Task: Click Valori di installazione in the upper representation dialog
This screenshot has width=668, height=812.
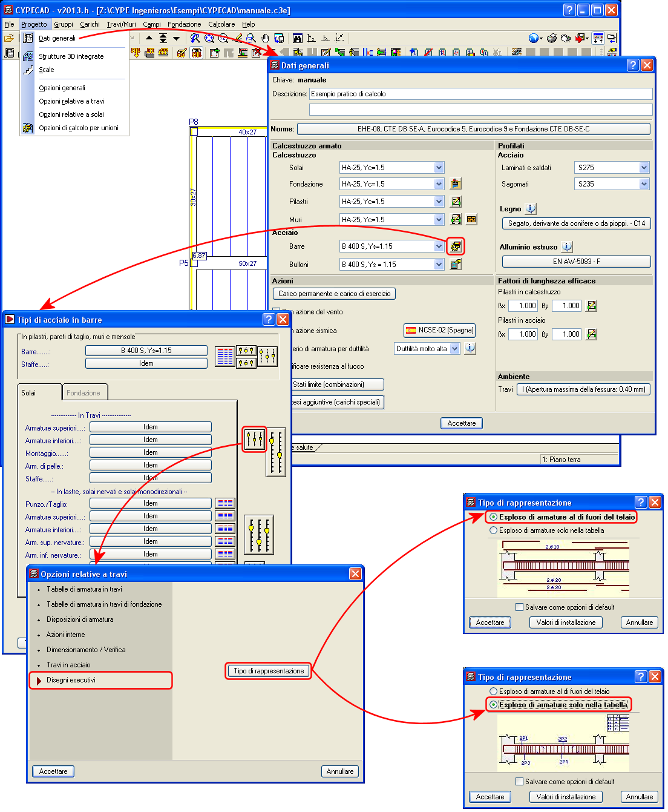Action: 566,622
